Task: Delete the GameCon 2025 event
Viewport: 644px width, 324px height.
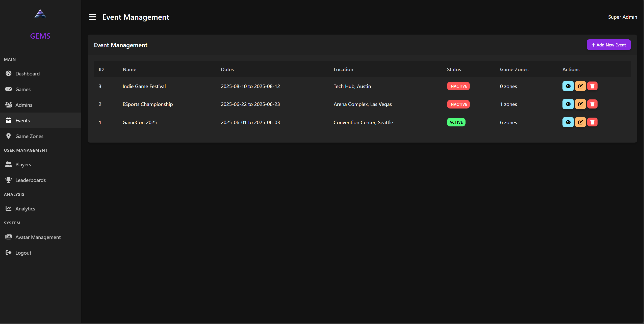Action: (592, 122)
